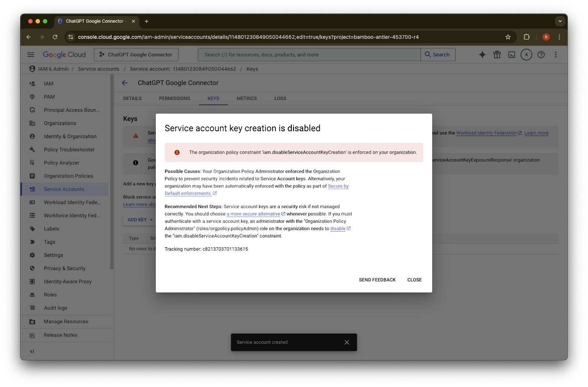Open the 'disable' link in dialog
The height and width of the screenshot is (387, 588).
click(x=338, y=229)
